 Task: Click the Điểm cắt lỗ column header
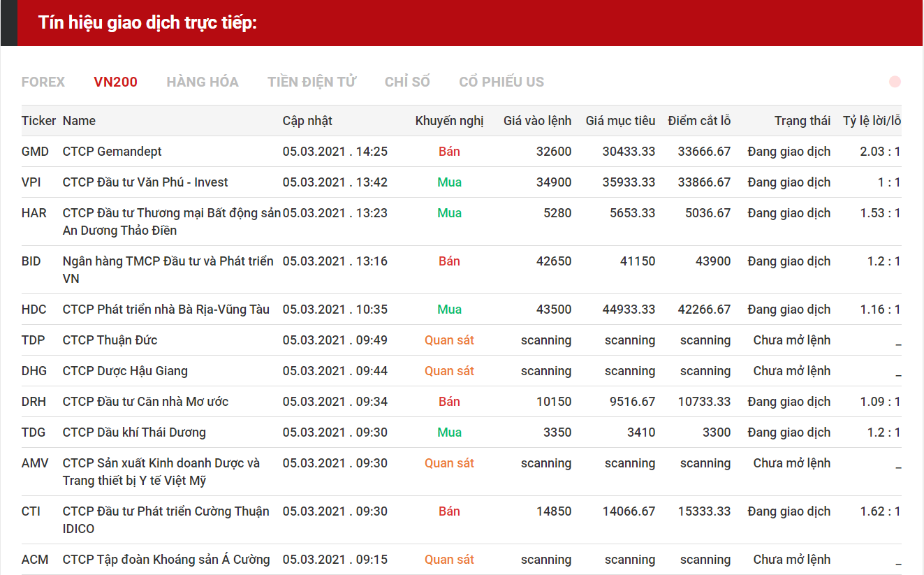point(699,121)
